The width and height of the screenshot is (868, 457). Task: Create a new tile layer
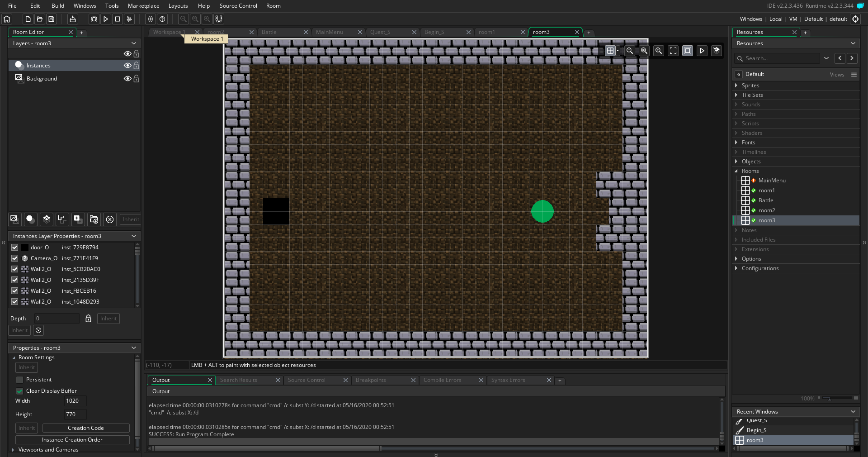point(46,219)
